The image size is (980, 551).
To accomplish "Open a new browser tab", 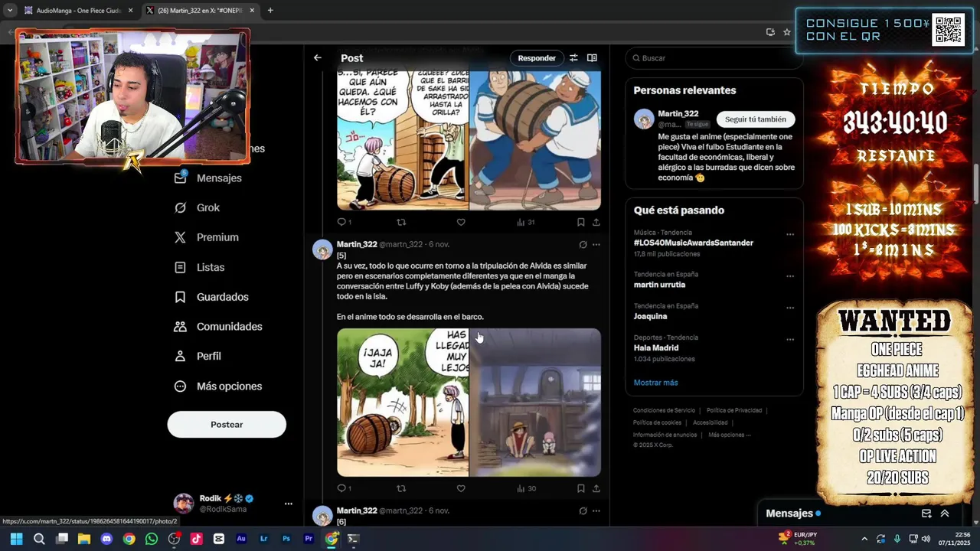I will point(270,11).
